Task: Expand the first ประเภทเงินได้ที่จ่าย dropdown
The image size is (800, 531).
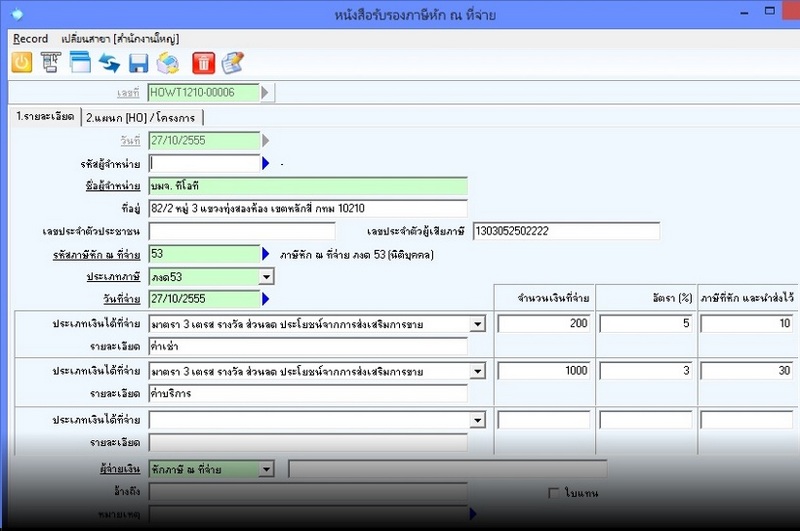Action: [477, 324]
